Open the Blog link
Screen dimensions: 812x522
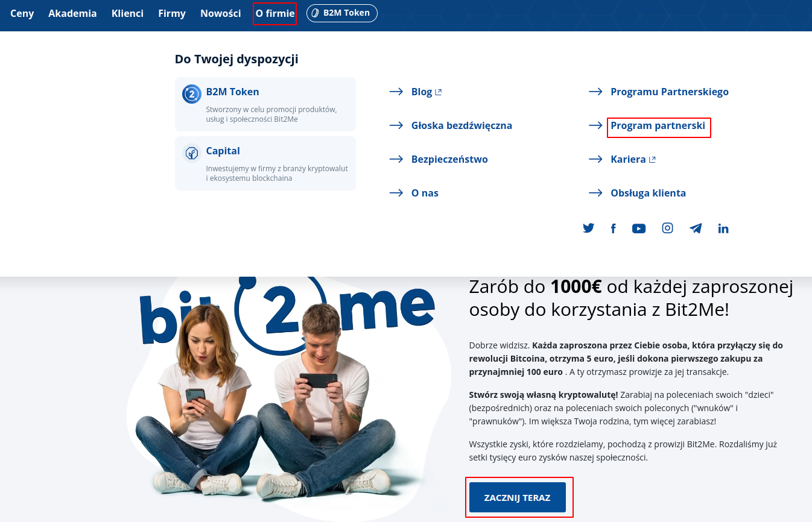point(422,92)
